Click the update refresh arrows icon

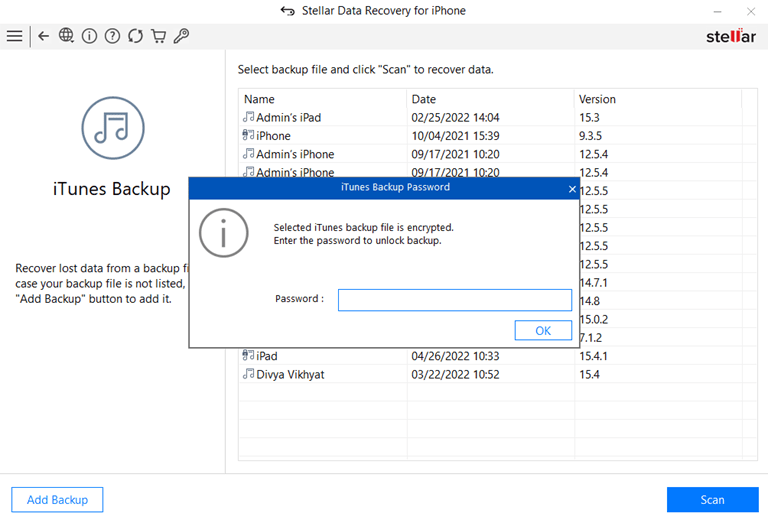135,36
